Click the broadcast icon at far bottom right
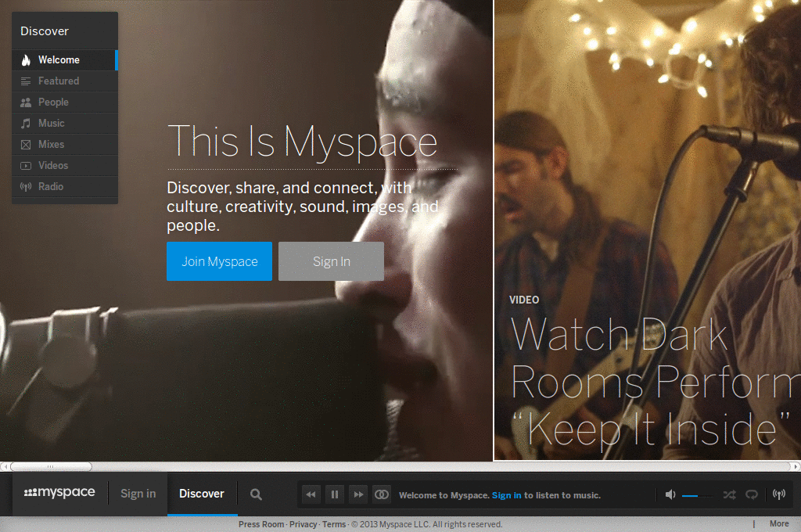 [x=778, y=494]
